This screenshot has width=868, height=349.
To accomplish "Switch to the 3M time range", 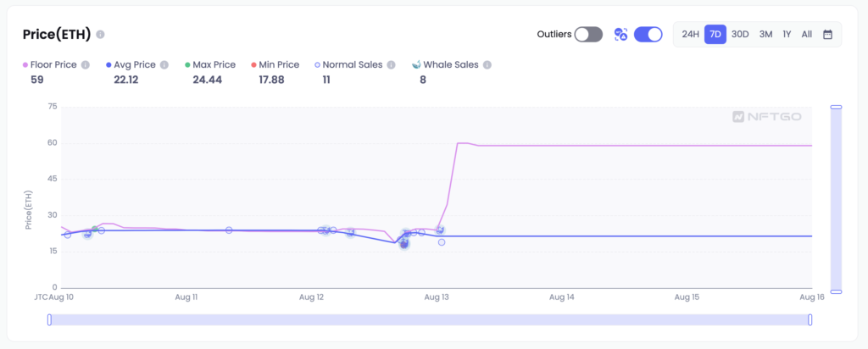I will click(765, 35).
